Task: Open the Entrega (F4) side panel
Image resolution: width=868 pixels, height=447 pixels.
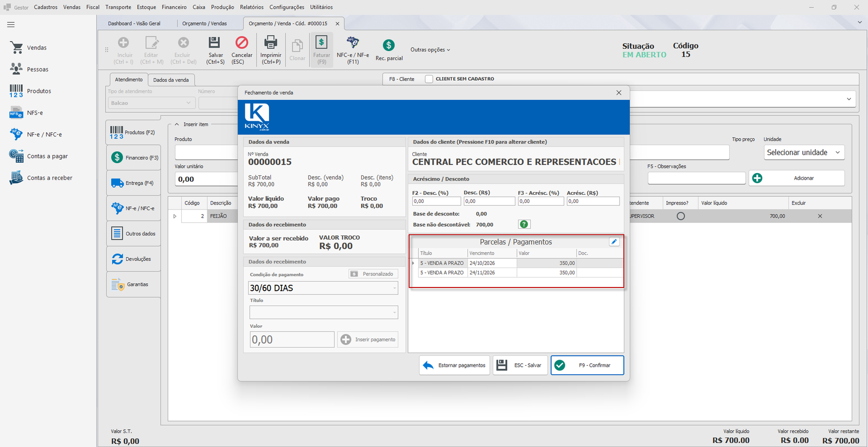Action: pos(133,183)
